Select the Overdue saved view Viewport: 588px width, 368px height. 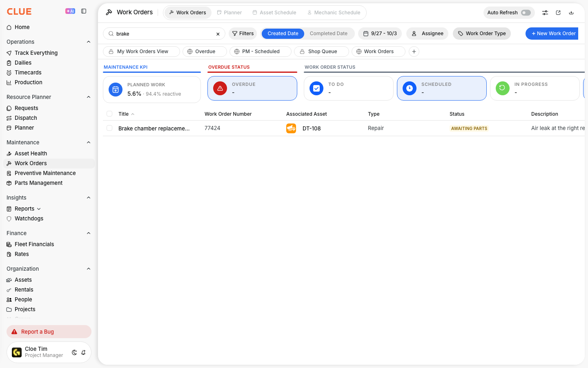(x=205, y=52)
